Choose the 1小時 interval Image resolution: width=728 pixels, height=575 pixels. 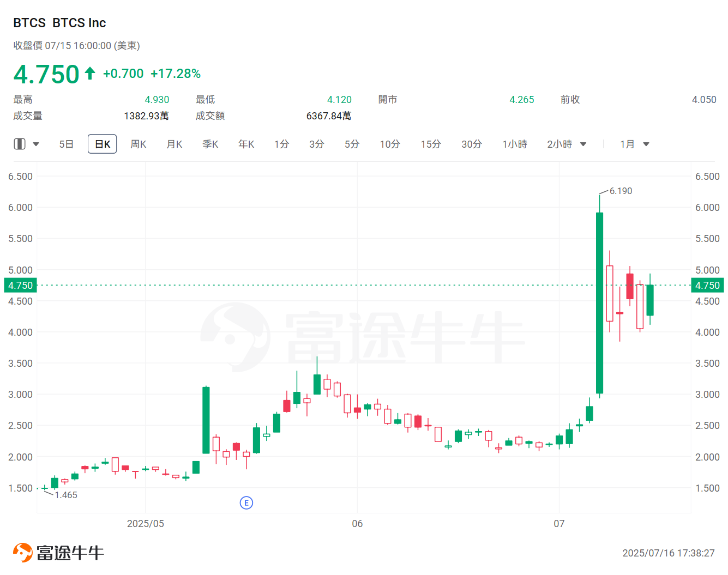514,144
